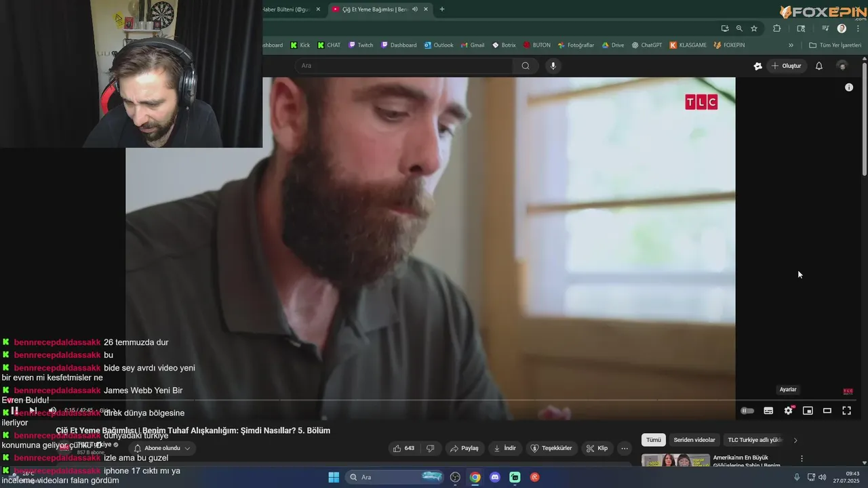
Task: Click the Klip button
Action: pos(597,448)
